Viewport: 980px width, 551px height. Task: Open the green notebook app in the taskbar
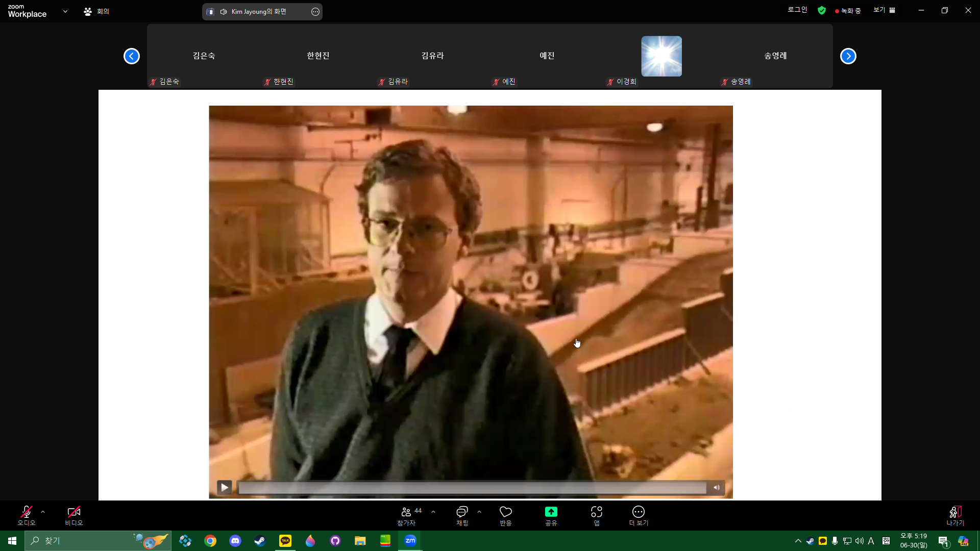point(385,541)
